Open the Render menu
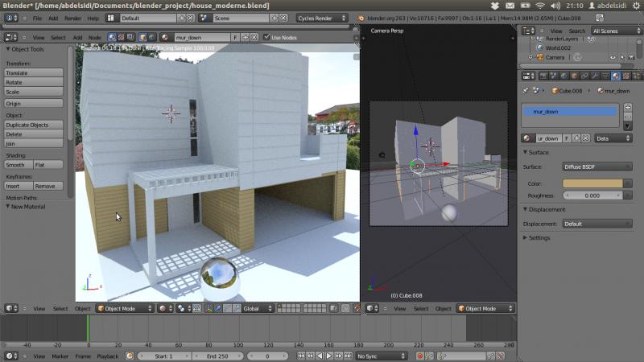The image size is (644, 362). click(x=72, y=18)
